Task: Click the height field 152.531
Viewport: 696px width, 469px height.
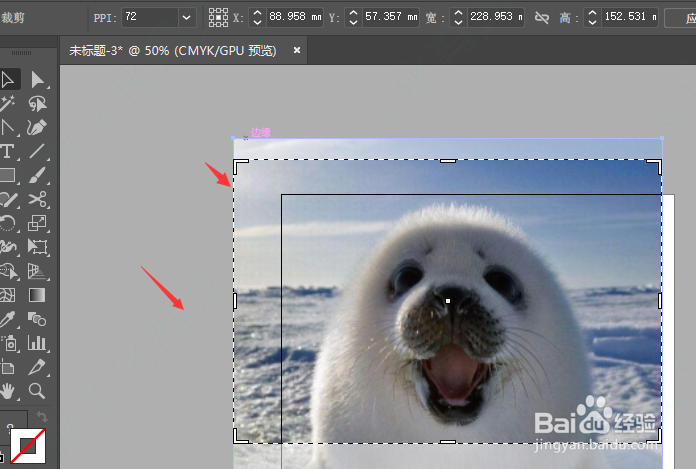Action: point(630,18)
